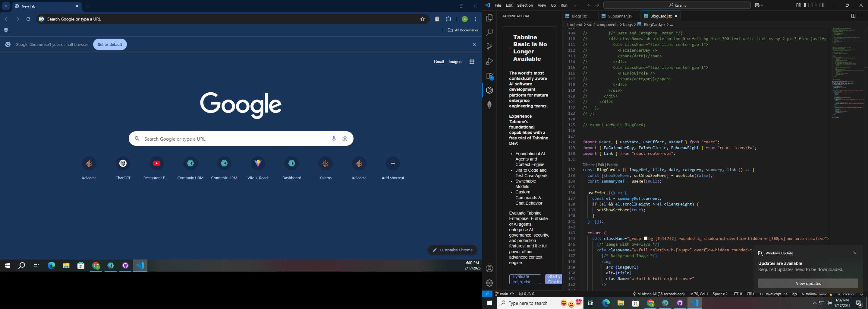
Task: Select the Tabnine AI icon in activity bar
Action: point(489,91)
